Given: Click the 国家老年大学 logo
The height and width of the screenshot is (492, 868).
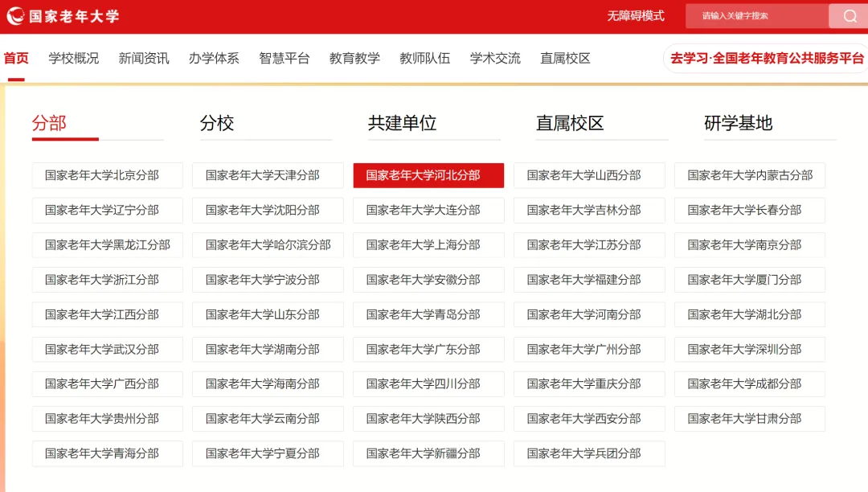Looking at the screenshot, I should click(x=63, y=16).
